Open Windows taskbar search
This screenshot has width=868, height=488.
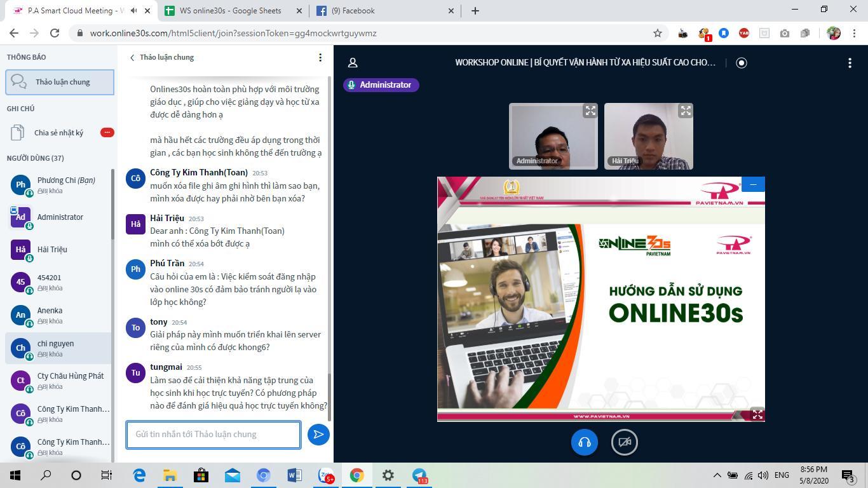(x=46, y=475)
